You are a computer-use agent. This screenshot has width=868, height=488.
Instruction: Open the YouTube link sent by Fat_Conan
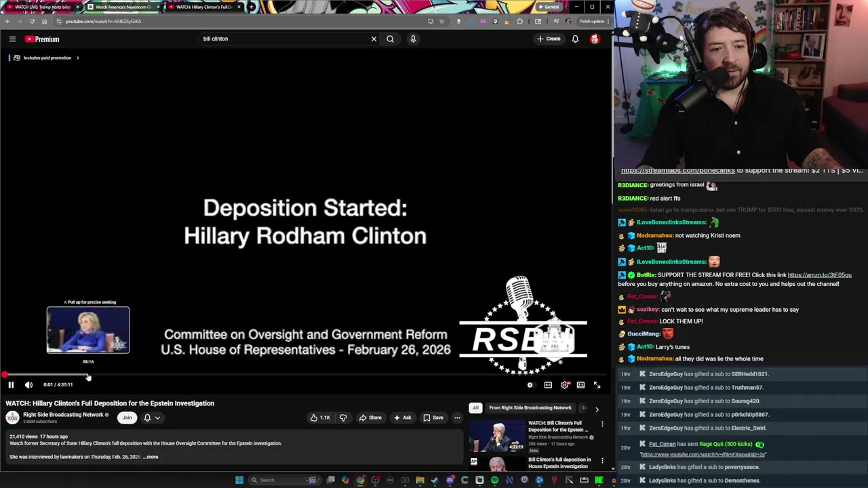point(703,454)
